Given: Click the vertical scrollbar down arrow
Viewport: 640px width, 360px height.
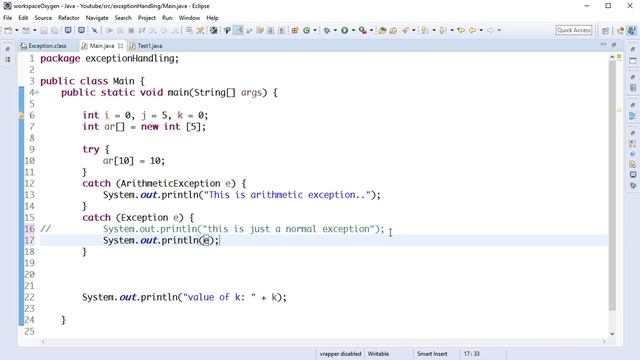Looking at the screenshot, I should (612, 333).
